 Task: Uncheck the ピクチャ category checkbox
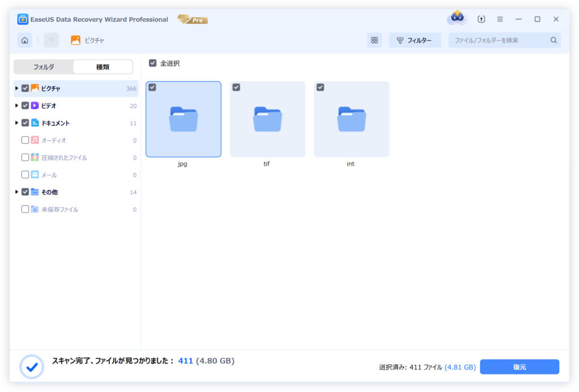pyautogui.click(x=25, y=88)
